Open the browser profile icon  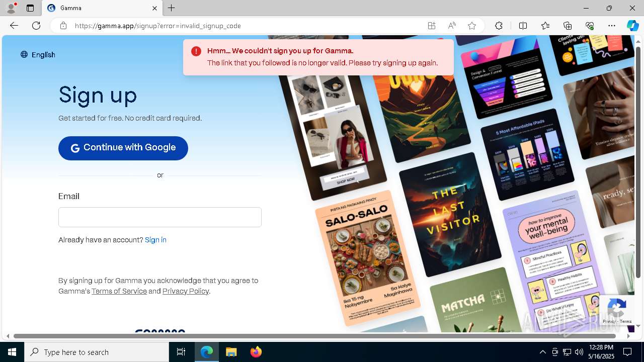(x=11, y=8)
